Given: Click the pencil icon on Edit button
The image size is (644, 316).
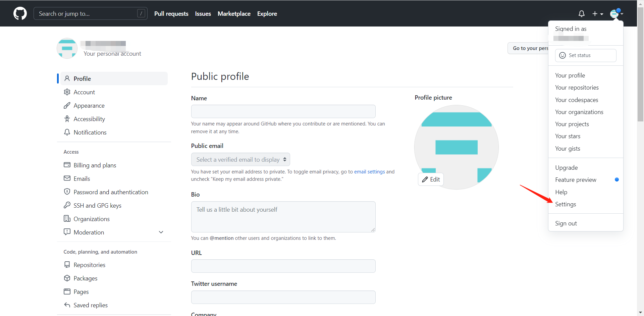Looking at the screenshot, I should pyautogui.click(x=425, y=179).
